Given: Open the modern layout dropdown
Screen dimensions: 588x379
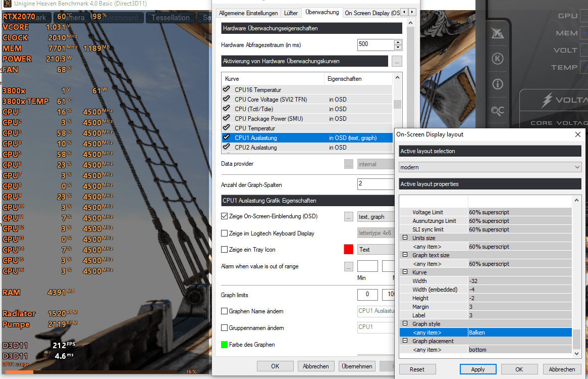Looking at the screenshot, I should (x=490, y=167).
